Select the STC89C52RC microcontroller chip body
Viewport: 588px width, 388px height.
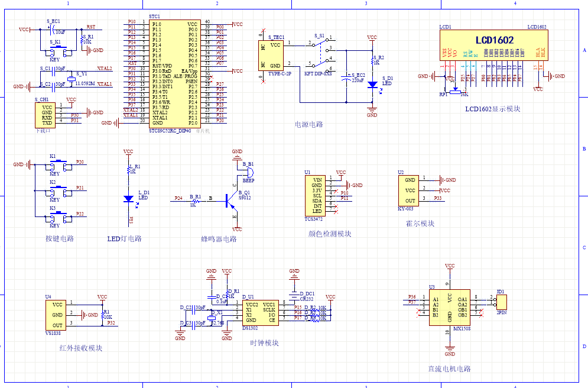tap(175, 73)
